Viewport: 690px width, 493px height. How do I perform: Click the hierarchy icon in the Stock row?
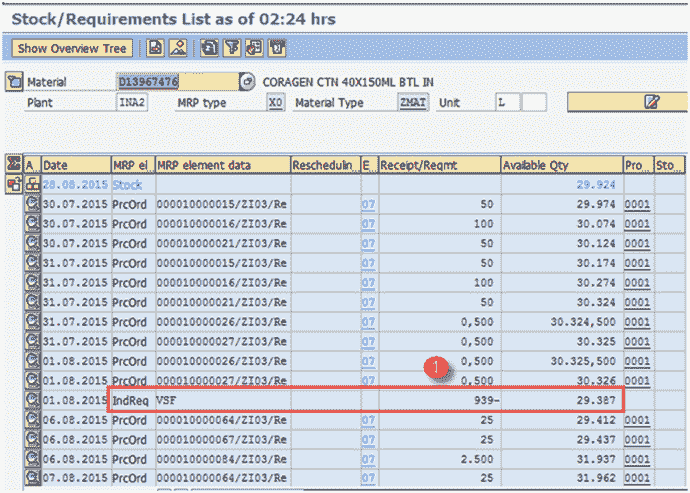(x=32, y=184)
